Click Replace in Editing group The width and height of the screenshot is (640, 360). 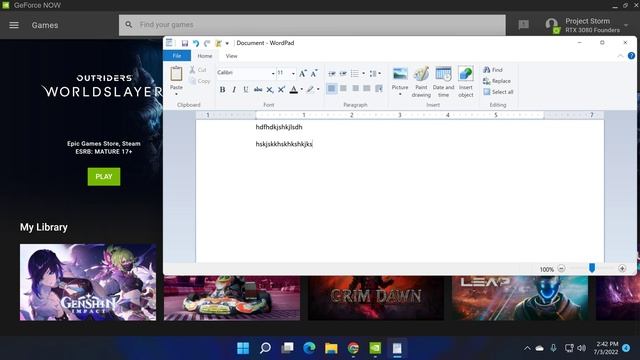pos(497,81)
